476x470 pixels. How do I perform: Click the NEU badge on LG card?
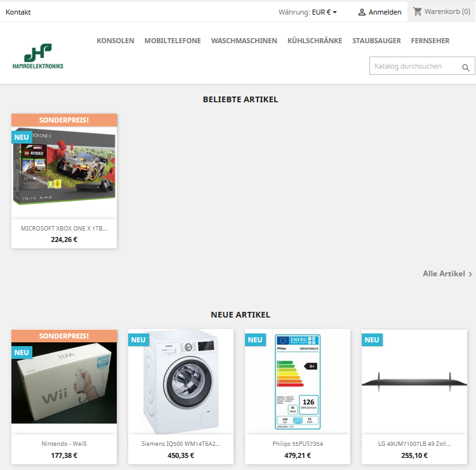tap(372, 340)
